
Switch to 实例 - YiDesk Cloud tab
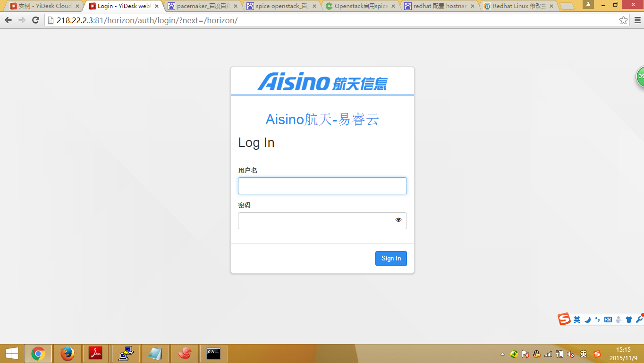tap(45, 6)
